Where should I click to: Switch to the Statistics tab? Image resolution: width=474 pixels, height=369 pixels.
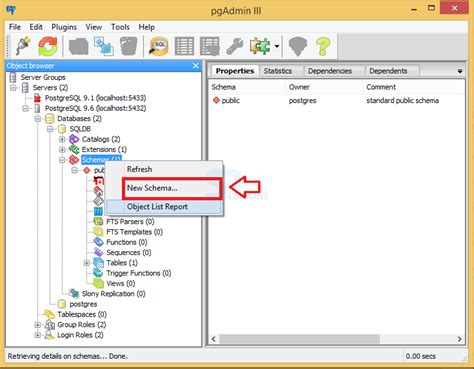coord(278,71)
